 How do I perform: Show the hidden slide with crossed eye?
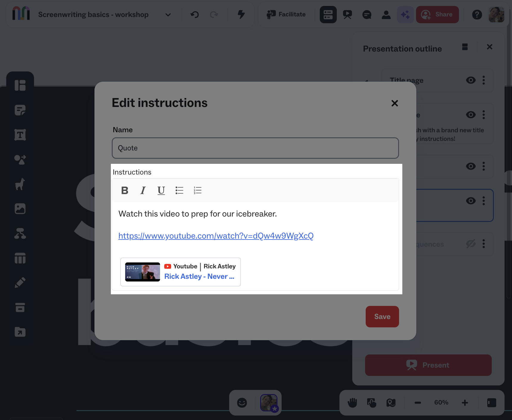click(x=471, y=244)
